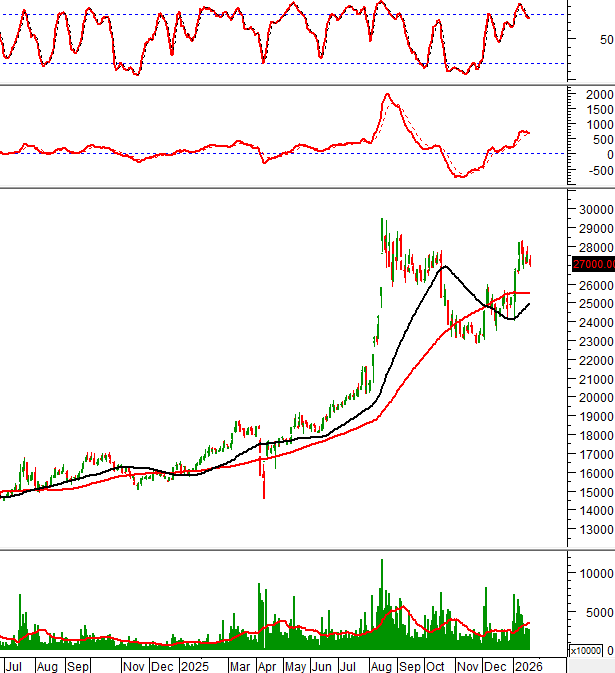
Task: Click the MACD peak in August
Action: pos(386,95)
